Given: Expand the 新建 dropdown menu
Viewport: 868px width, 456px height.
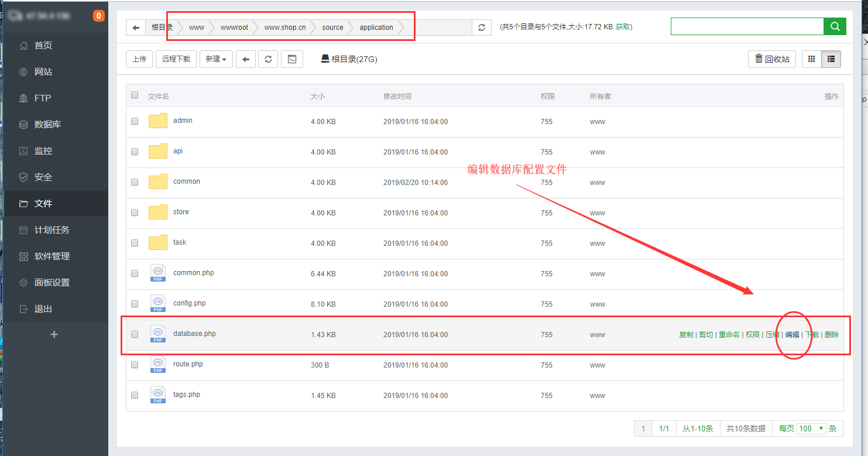Looking at the screenshot, I should click(x=216, y=59).
